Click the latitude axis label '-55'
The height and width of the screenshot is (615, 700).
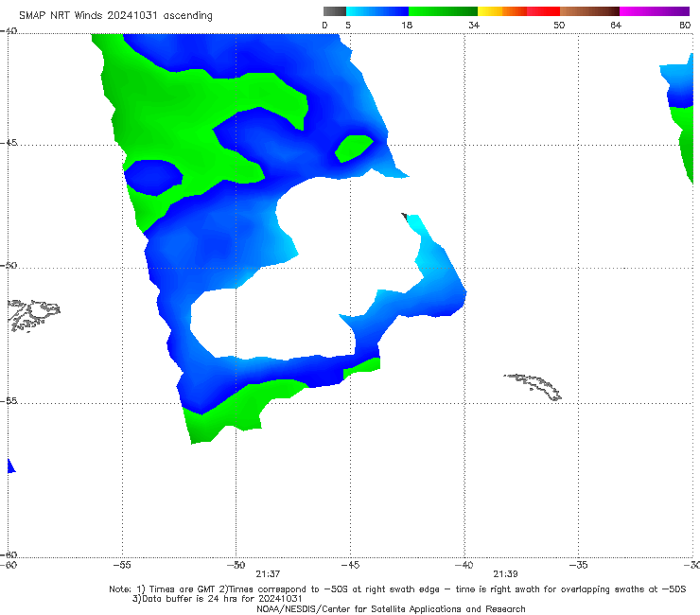click(x=9, y=401)
